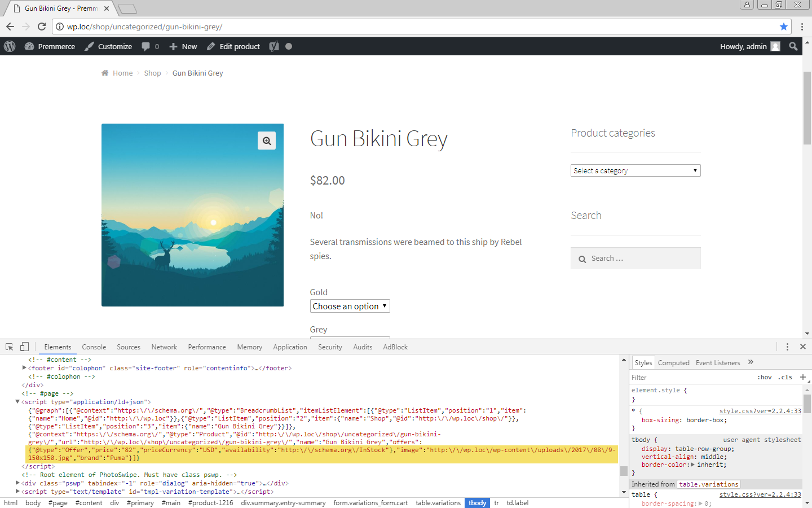Click Customize in the admin bar
This screenshot has height=508, width=812.
[108, 46]
